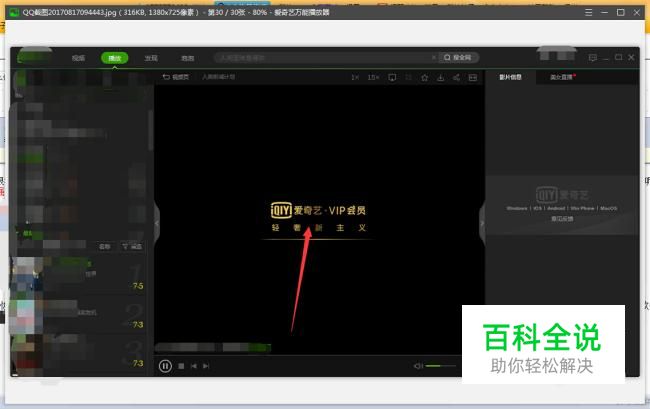Share the video via the share icon
Image resolution: width=650 pixels, height=409 pixels.
pos(456,77)
